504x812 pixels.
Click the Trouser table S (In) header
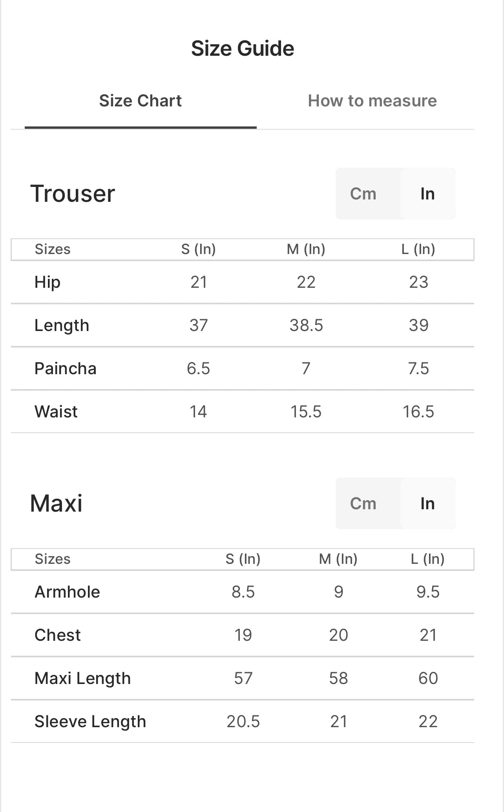(199, 249)
